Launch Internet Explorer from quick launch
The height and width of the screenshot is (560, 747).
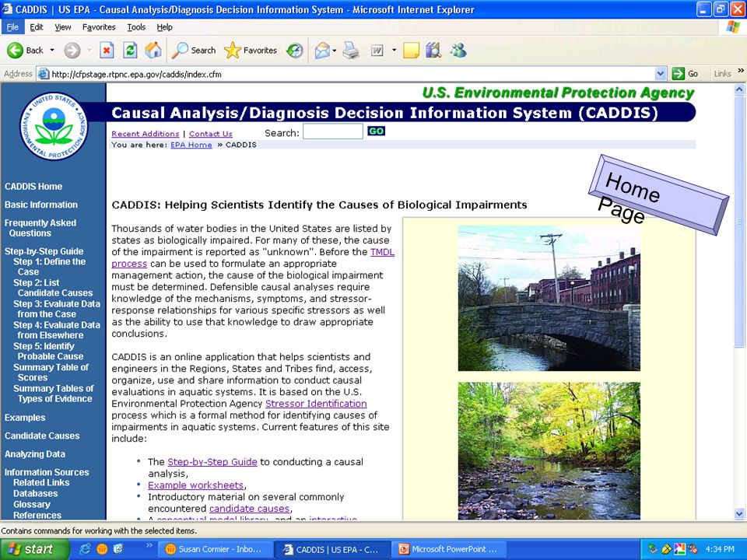click(x=86, y=549)
